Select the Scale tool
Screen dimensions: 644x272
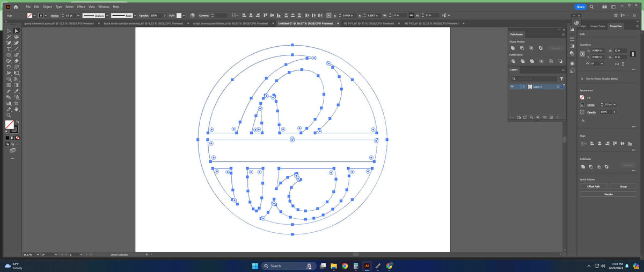[x=17, y=67]
